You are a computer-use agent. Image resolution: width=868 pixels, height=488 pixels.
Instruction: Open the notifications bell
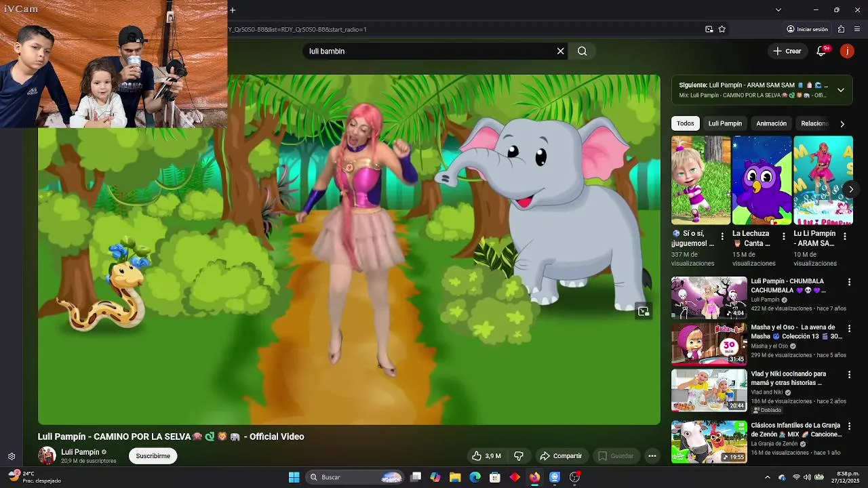click(822, 51)
